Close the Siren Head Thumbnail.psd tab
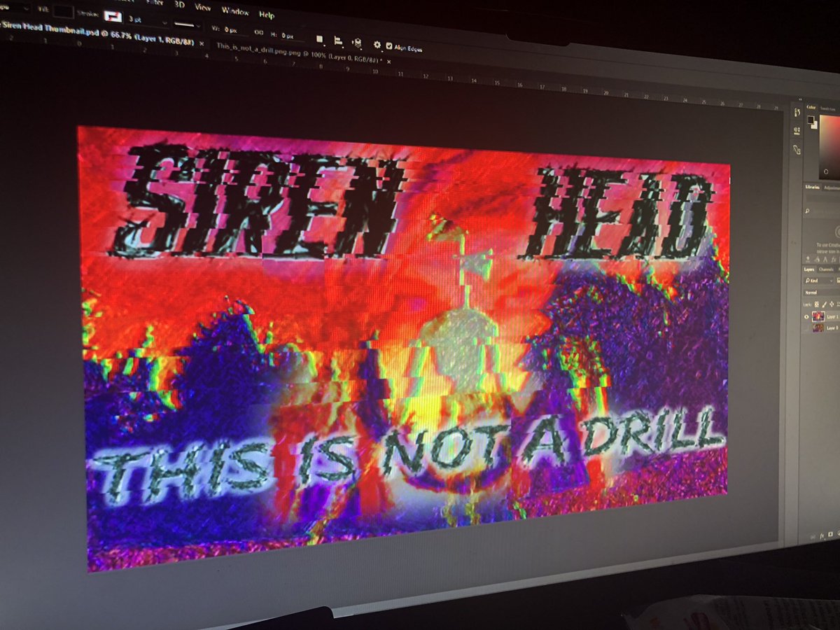Viewport: 840px width, 630px height. click(x=202, y=43)
